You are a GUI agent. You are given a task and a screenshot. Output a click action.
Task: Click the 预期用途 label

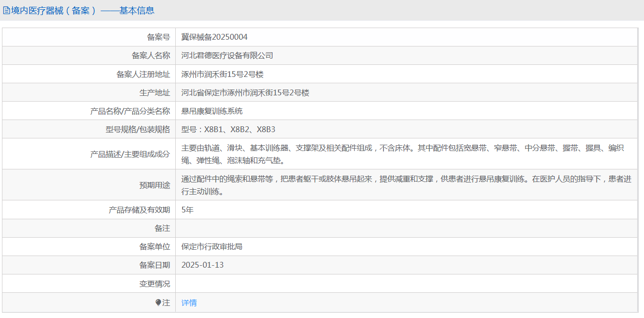click(x=154, y=185)
